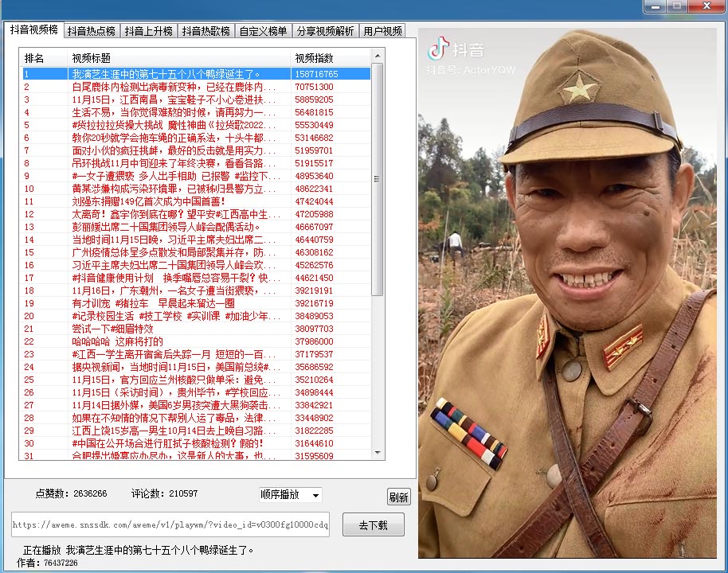The height and width of the screenshot is (573, 728).
Task: Select row 6 教你20秒就学会拖车绳
Action: pyautogui.click(x=197, y=138)
